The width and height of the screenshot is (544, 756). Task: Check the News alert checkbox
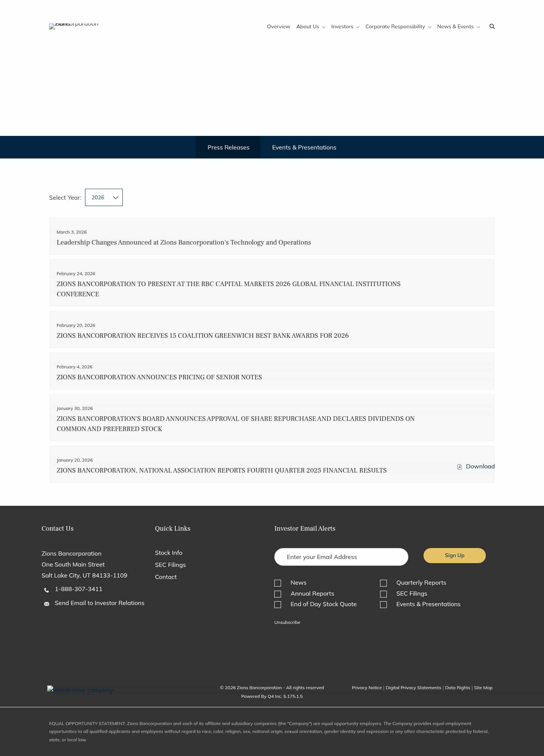coord(278,583)
